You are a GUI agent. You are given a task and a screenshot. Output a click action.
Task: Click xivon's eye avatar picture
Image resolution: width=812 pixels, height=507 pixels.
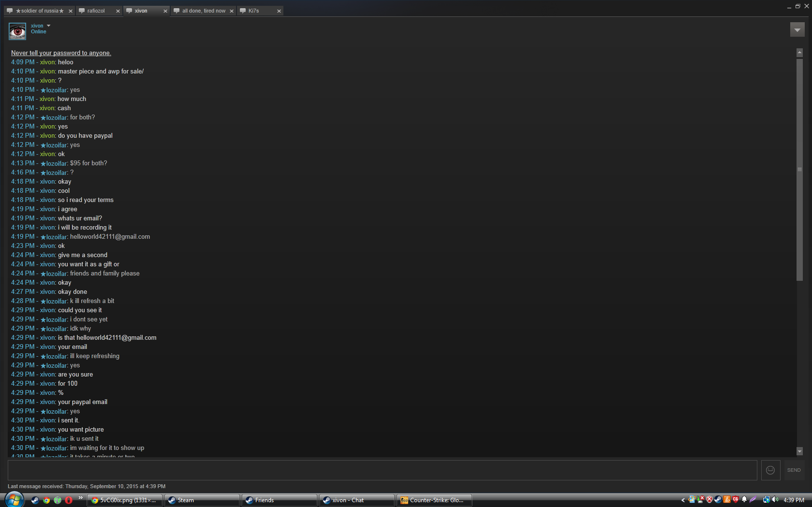[x=17, y=31]
